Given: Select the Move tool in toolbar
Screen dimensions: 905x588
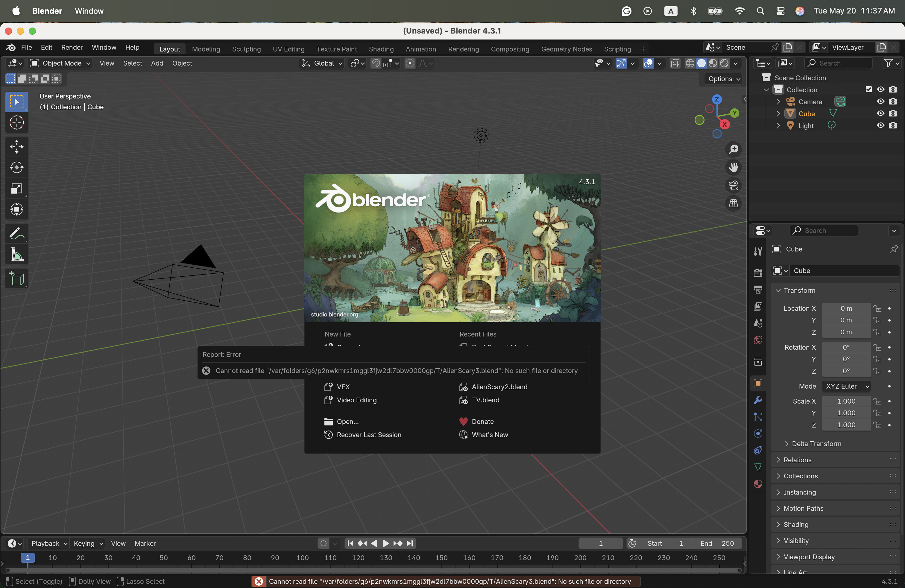Looking at the screenshot, I should pos(17,147).
